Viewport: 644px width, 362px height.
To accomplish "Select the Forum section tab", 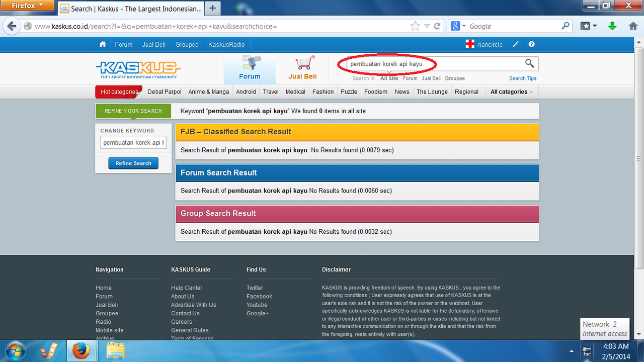I will 250,68.
